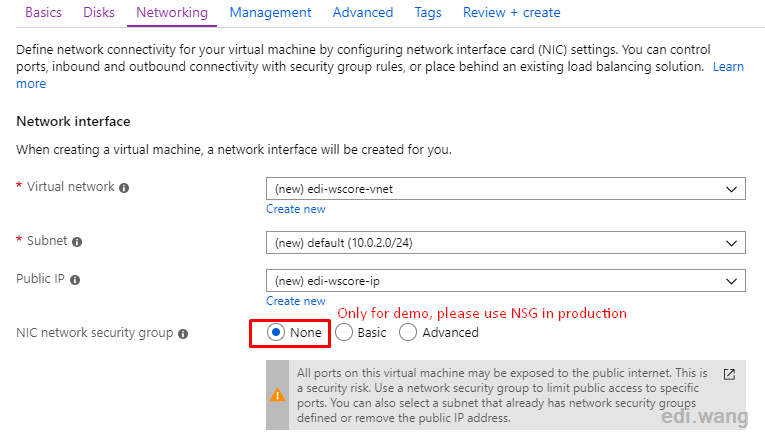Click info icon next to Subnet label
Screen dimensions: 765x443
pyautogui.click(x=77, y=242)
